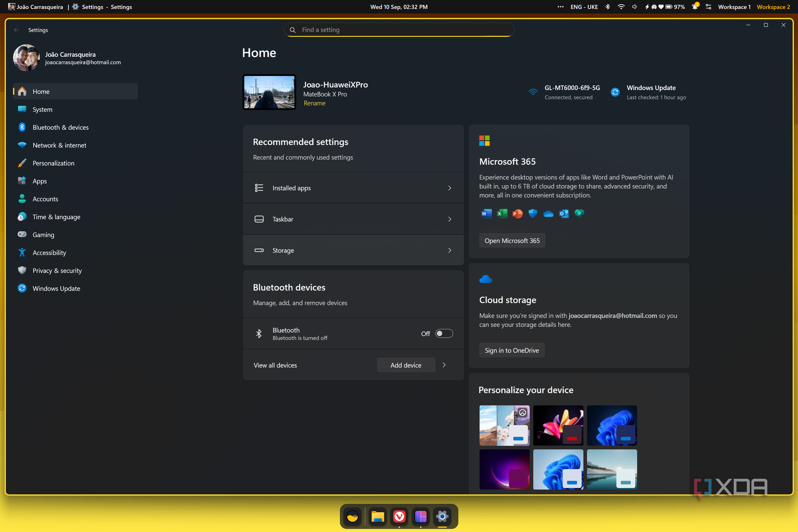
Task: Click the Wi-Fi icon next to GL-MT6000-6f9-5G
Action: [x=532, y=92]
